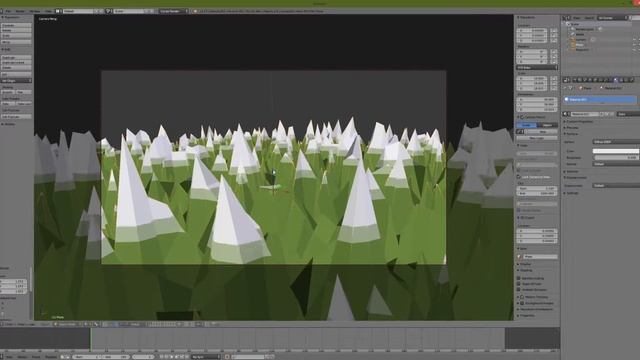This screenshot has width=640, height=360.
Task: Open the timeline Playback menu
Action: [51, 357]
